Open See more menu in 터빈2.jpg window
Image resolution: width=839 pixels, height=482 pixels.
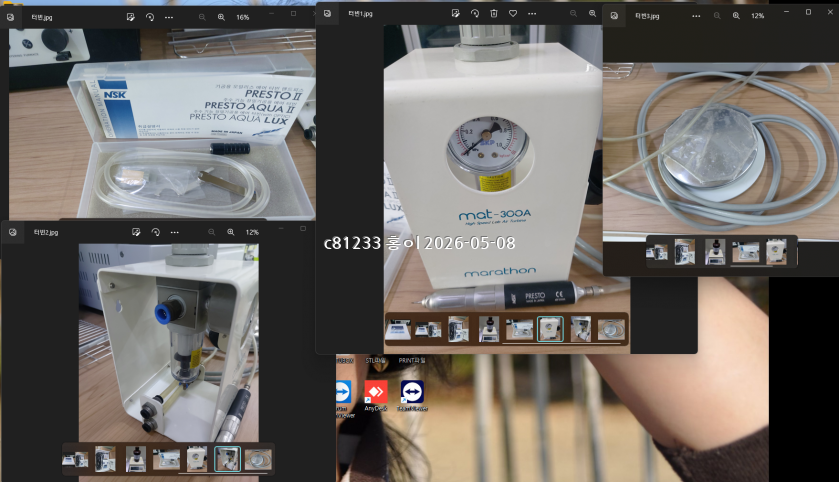174,232
